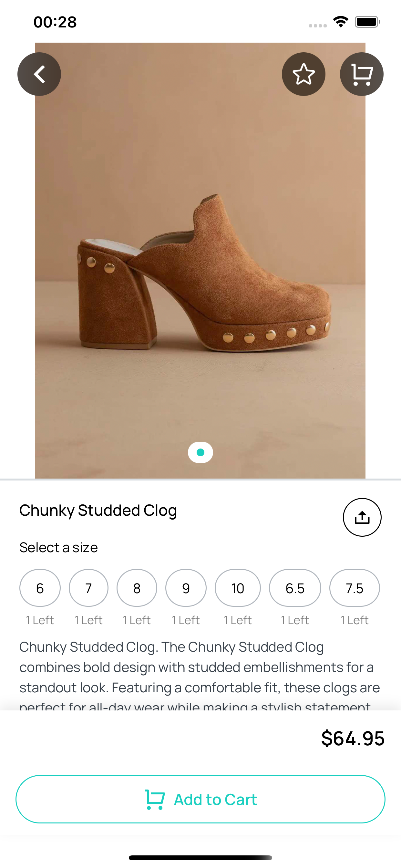Tap the cart icon inside Add to Cart

tap(155, 799)
